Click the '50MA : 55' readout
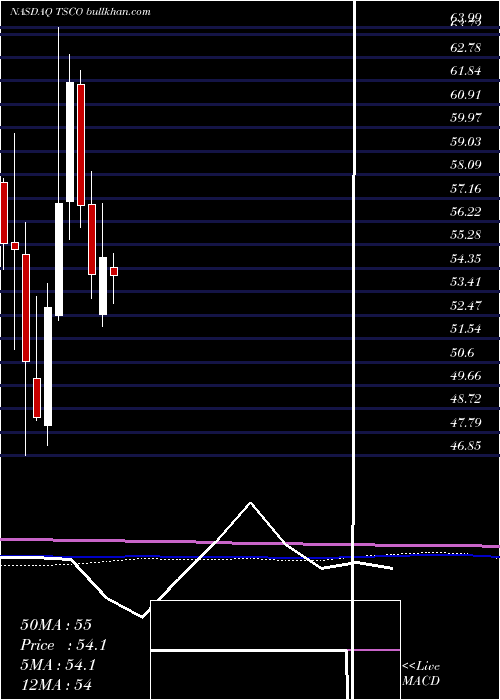The image size is (500, 700). (56, 625)
